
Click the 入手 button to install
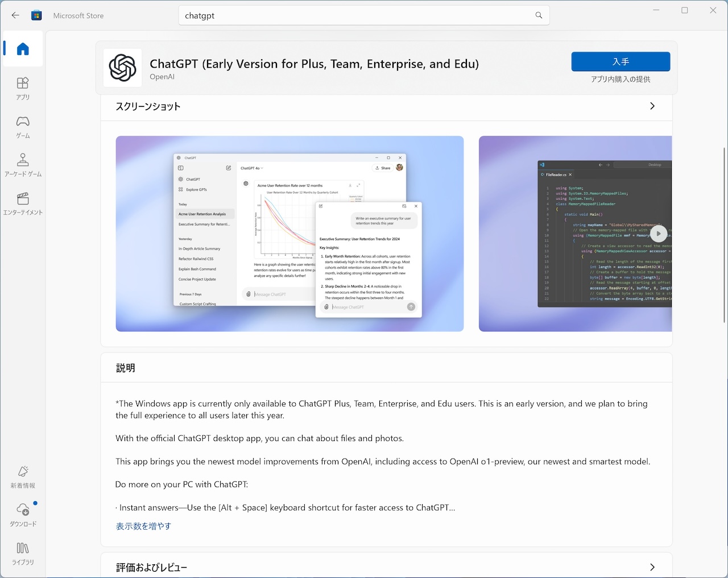[x=621, y=61]
